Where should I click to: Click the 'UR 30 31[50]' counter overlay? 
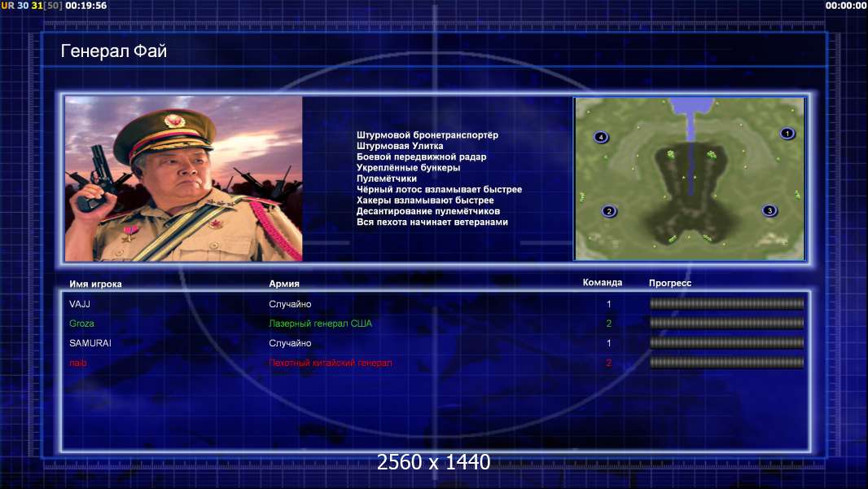(x=32, y=6)
